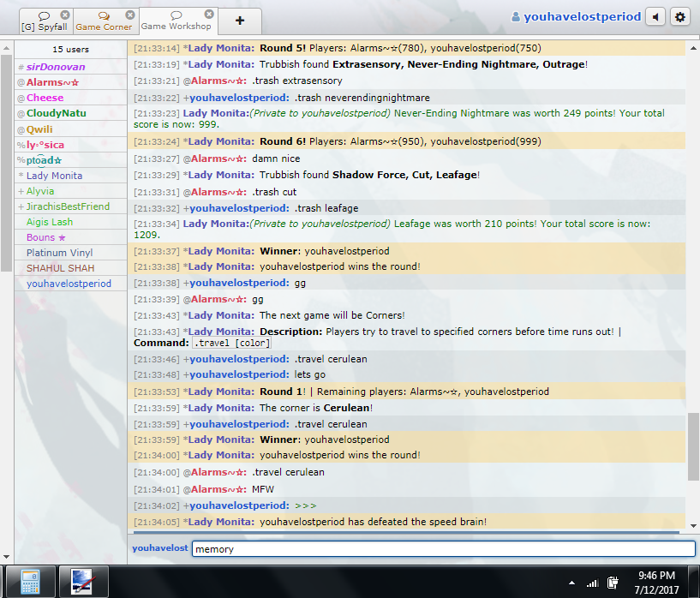Open JirachisBestFriend user entry
This screenshot has height=598, width=700.
tap(70, 206)
